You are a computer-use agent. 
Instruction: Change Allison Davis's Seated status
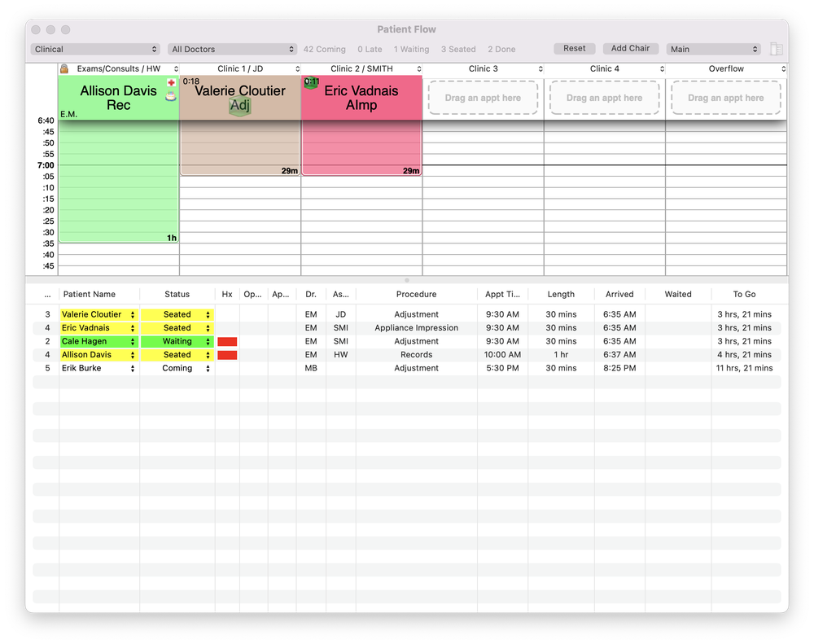[177, 355]
